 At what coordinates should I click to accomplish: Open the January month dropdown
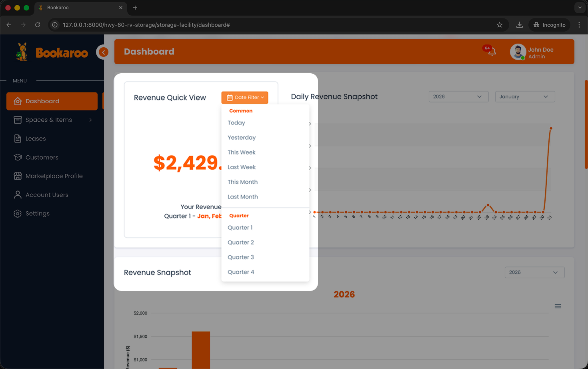[525, 96]
